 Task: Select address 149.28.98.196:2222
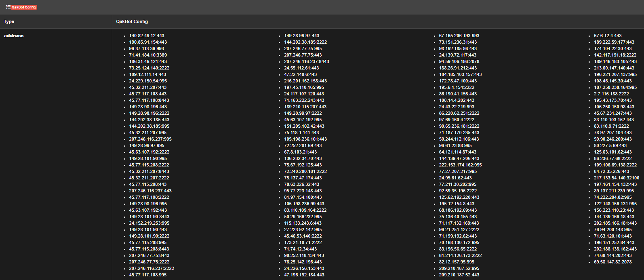149,113
